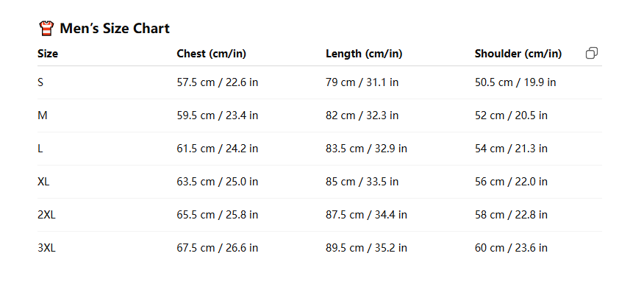Click the M size row label
The width and height of the screenshot is (644, 295).
(42, 115)
